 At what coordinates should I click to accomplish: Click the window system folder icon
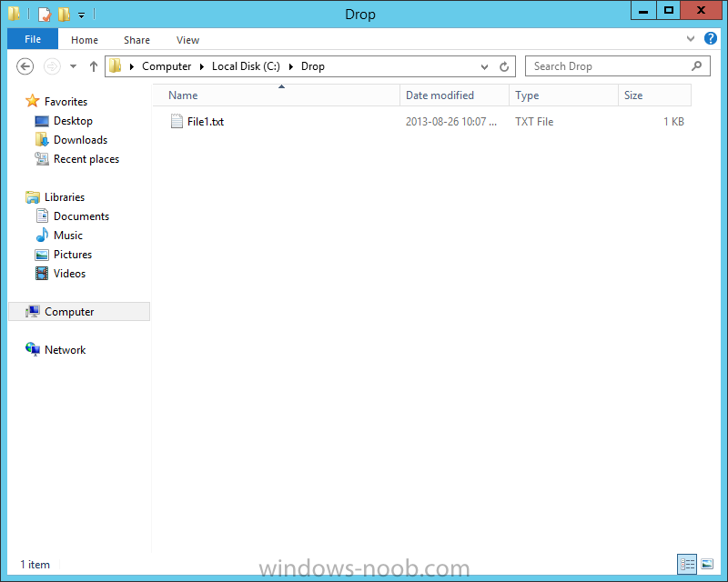coord(14,14)
